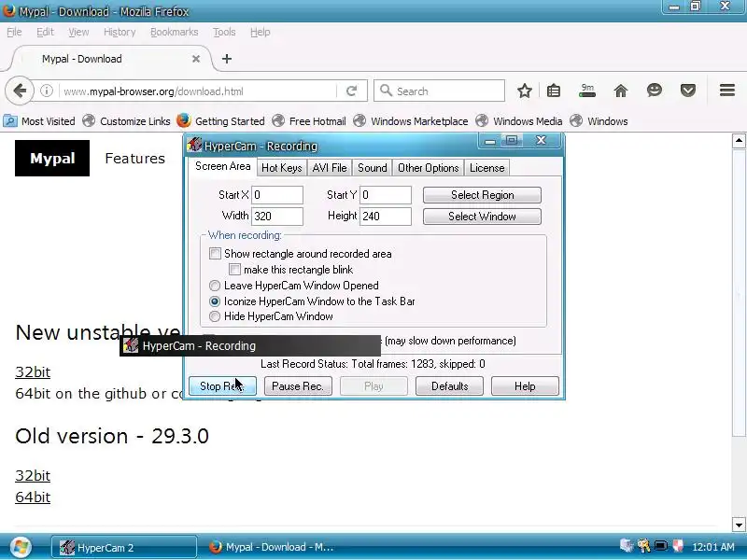Open the Bookmarks menu in Firefox
This screenshot has height=560, width=747.
(175, 32)
